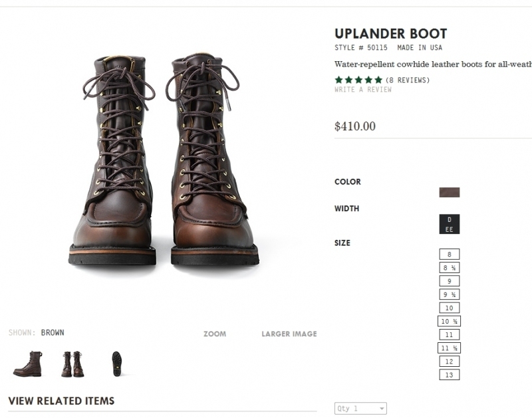The image size is (532, 418).
Task: Select width D option
Action: tap(449, 219)
